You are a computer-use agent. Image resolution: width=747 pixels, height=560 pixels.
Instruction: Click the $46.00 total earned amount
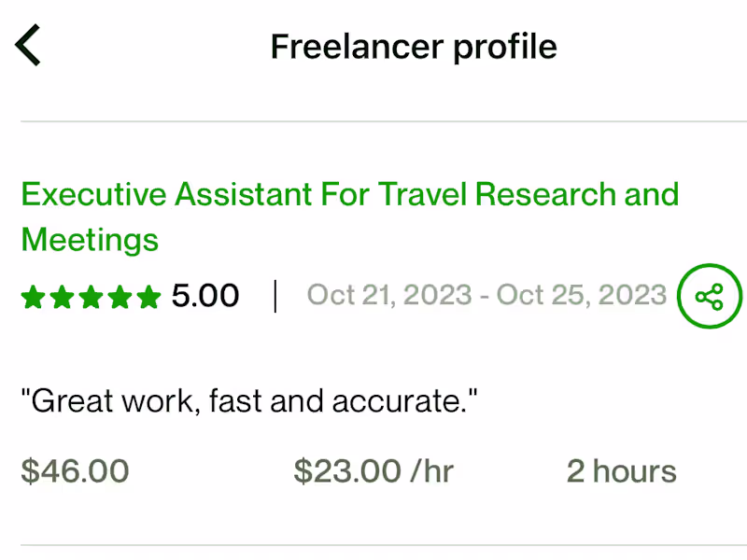click(75, 471)
